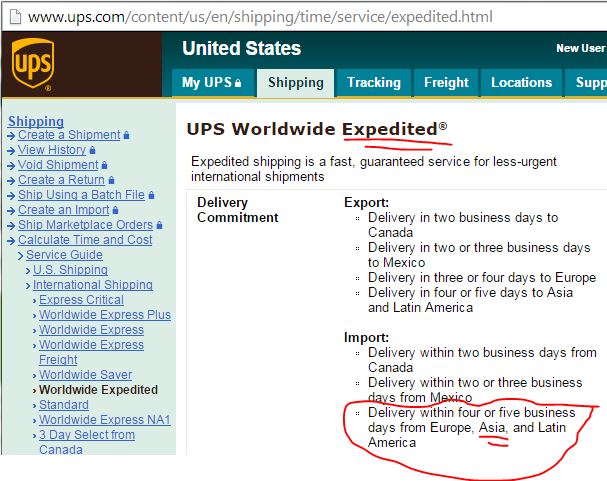Open the My UPS tab
Image resolution: width=607 pixels, height=481 pixels.
(x=213, y=82)
